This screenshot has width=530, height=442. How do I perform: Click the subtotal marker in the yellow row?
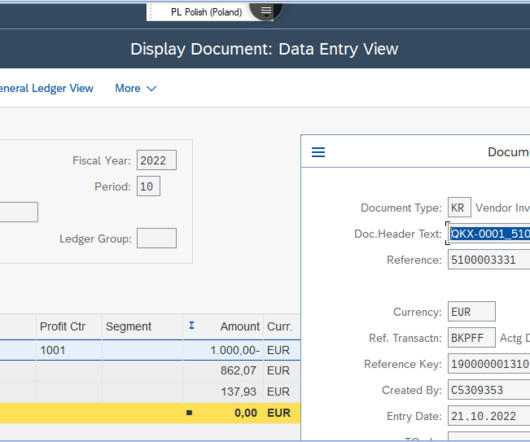189,413
